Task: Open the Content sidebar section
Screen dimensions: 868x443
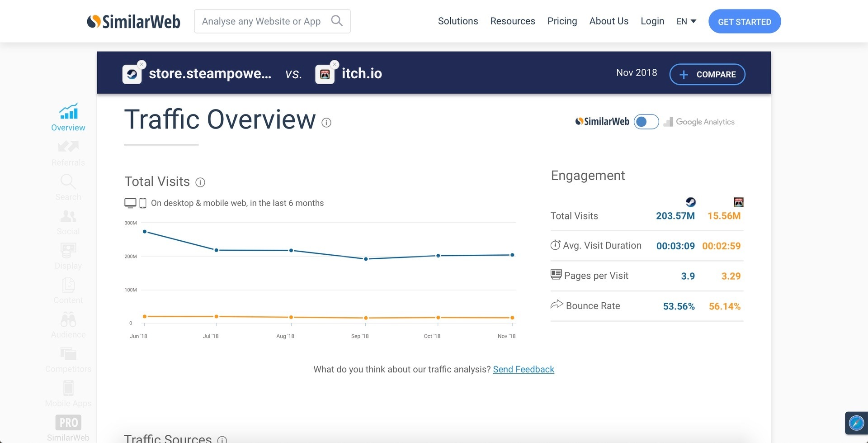Action: [x=68, y=291]
